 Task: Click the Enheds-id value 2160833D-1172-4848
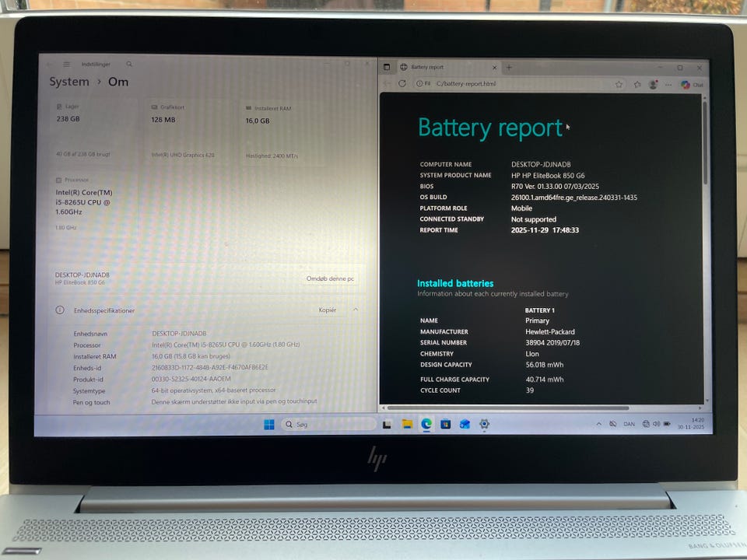click(x=209, y=367)
